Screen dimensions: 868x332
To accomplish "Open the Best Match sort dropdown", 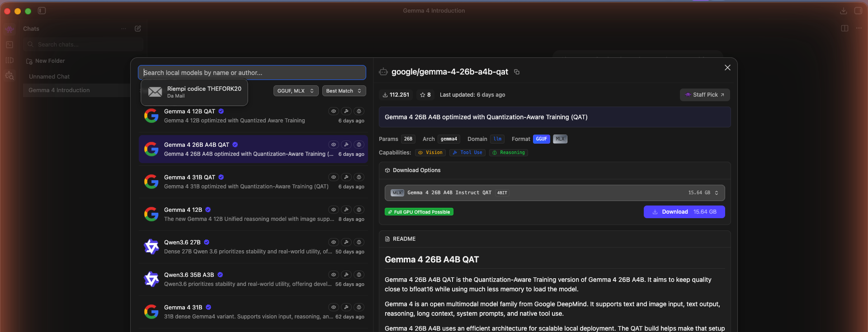I will tap(344, 91).
